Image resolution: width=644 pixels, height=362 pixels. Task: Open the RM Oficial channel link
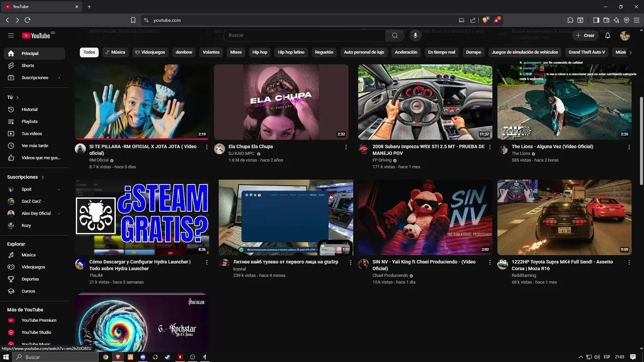pyautogui.click(x=99, y=160)
